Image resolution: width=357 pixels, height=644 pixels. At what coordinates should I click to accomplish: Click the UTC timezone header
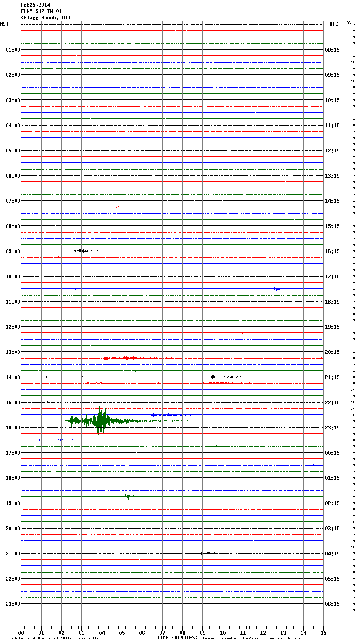click(x=333, y=24)
